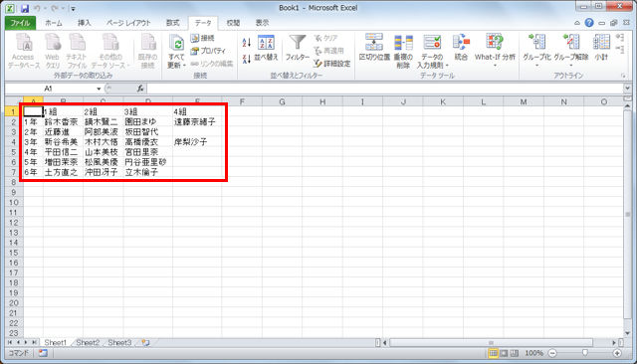
Task: Go to last sheet navigation arrow
Action: (x=34, y=343)
